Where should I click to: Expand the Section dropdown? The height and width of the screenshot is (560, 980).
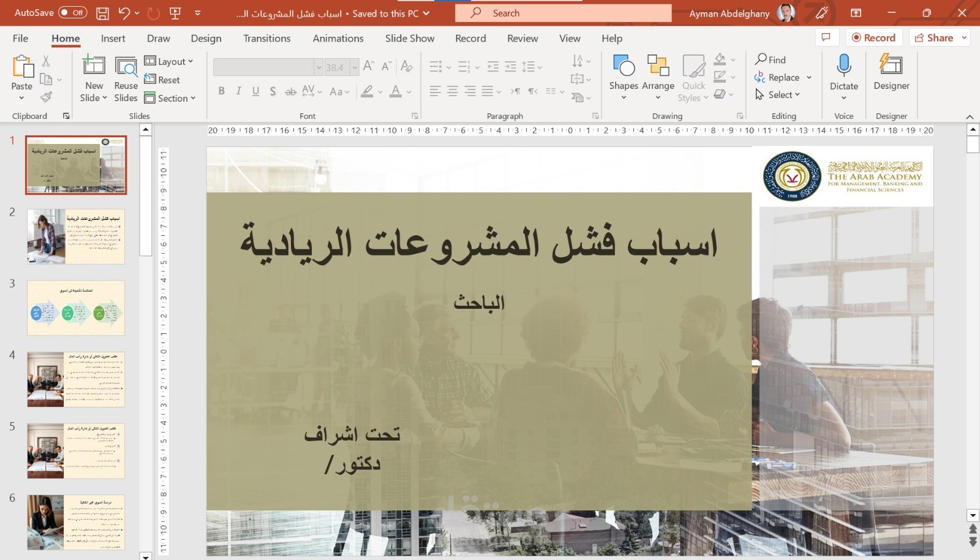point(170,98)
